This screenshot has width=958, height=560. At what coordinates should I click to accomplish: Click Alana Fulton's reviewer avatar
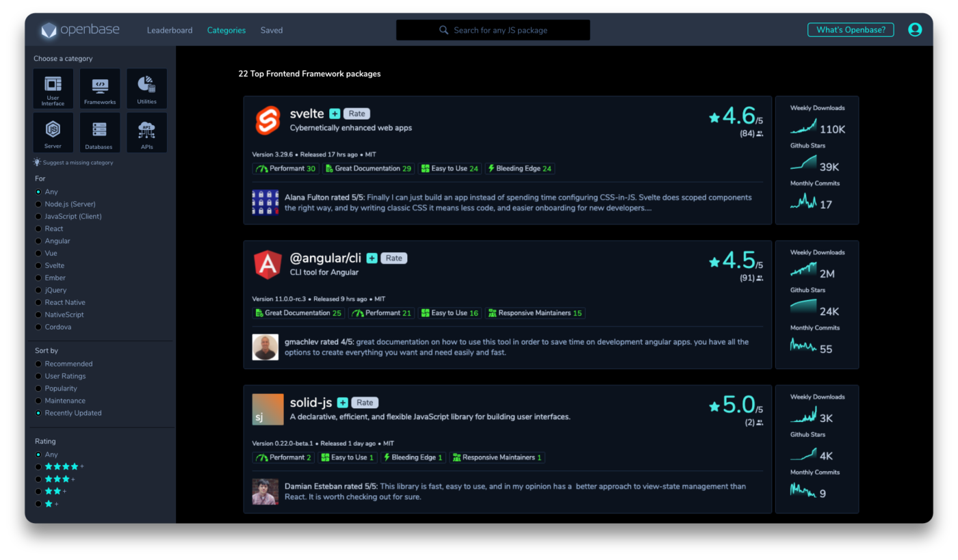[266, 202]
